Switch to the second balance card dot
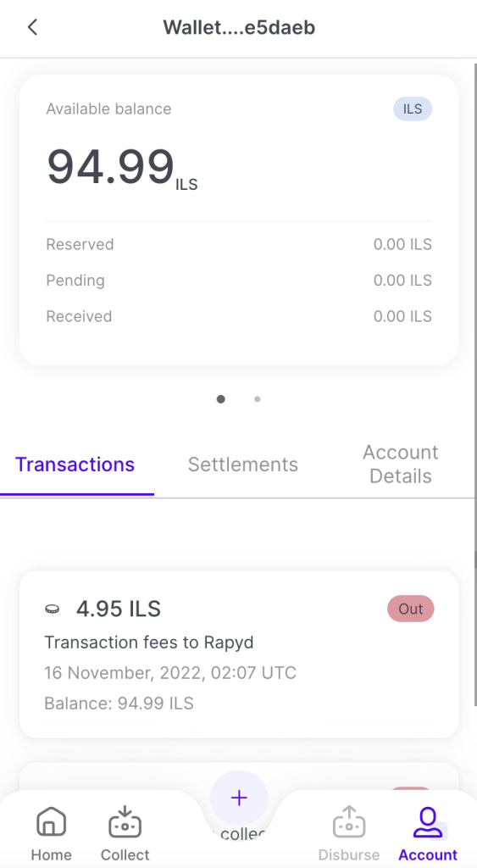477x868 pixels. point(258,399)
